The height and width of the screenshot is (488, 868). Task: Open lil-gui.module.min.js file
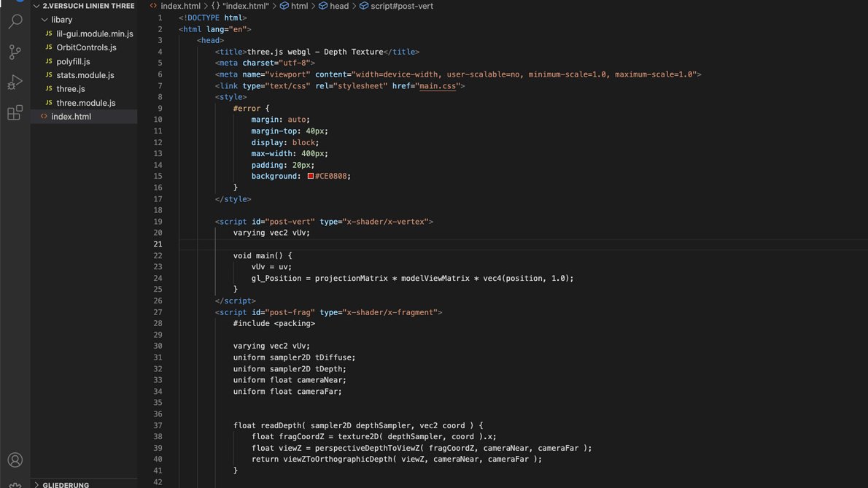[x=95, y=34]
